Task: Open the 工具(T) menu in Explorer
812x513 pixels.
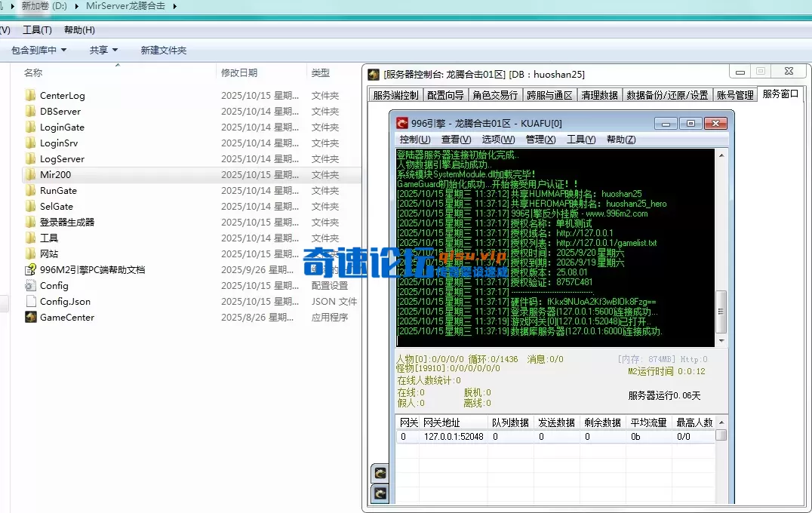Action: point(35,30)
